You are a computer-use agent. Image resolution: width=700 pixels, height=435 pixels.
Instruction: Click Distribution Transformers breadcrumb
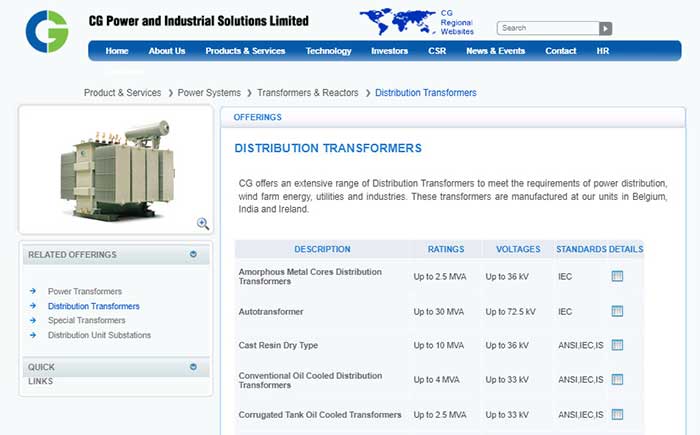425,92
